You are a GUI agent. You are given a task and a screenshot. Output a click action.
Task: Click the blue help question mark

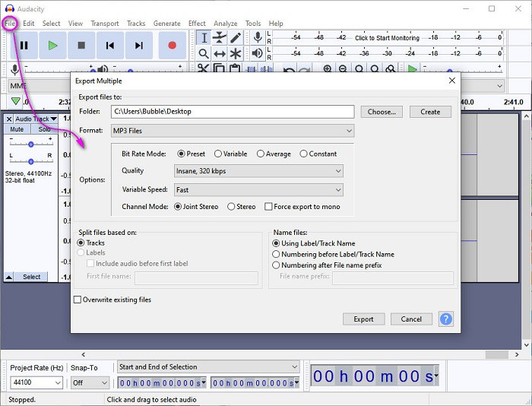tap(446, 319)
